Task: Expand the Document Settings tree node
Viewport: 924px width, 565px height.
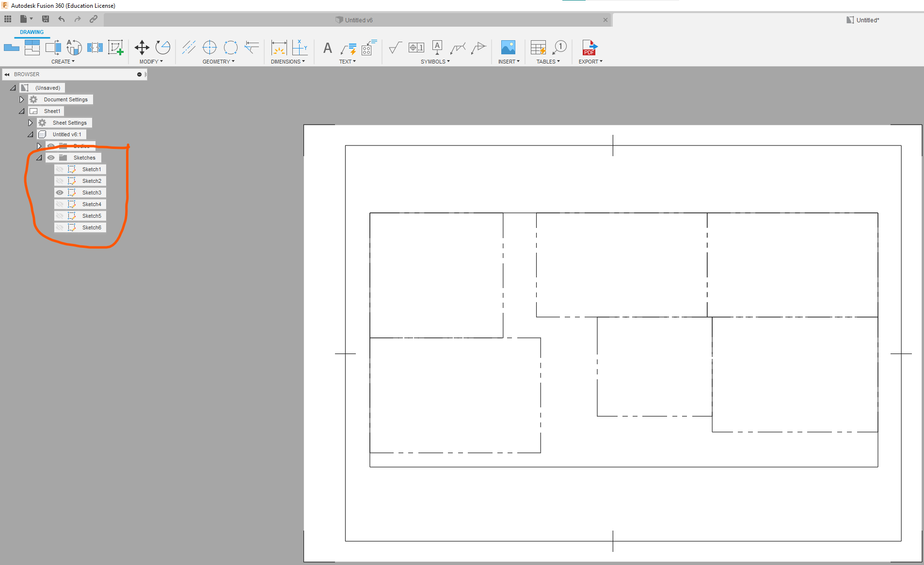Action: tap(21, 99)
